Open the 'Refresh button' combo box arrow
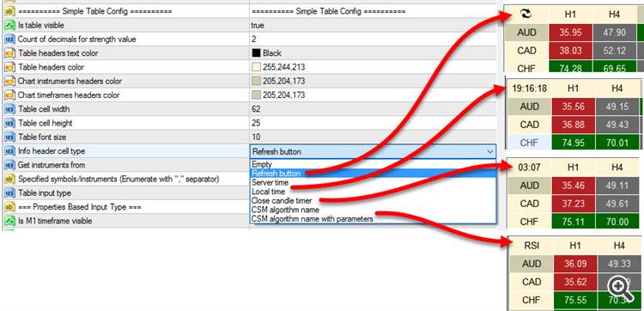The height and width of the screenshot is (311, 644). coord(490,151)
